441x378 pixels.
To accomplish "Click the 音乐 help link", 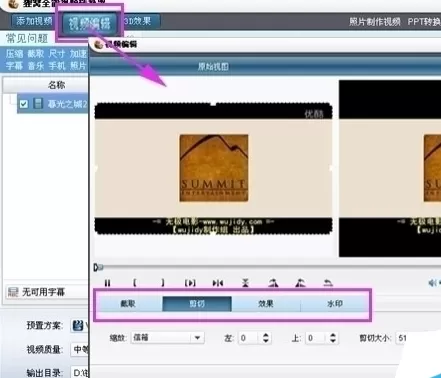I will click(x=36, y=66).
